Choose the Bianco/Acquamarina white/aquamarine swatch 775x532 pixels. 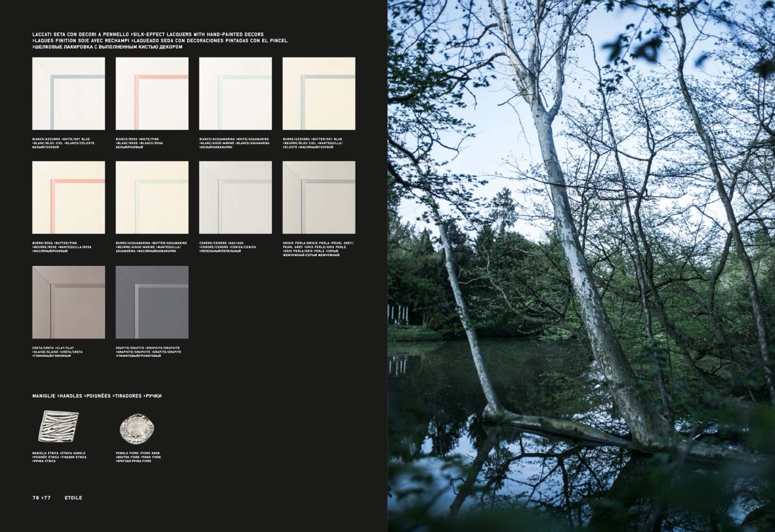(x=235, y=93)
